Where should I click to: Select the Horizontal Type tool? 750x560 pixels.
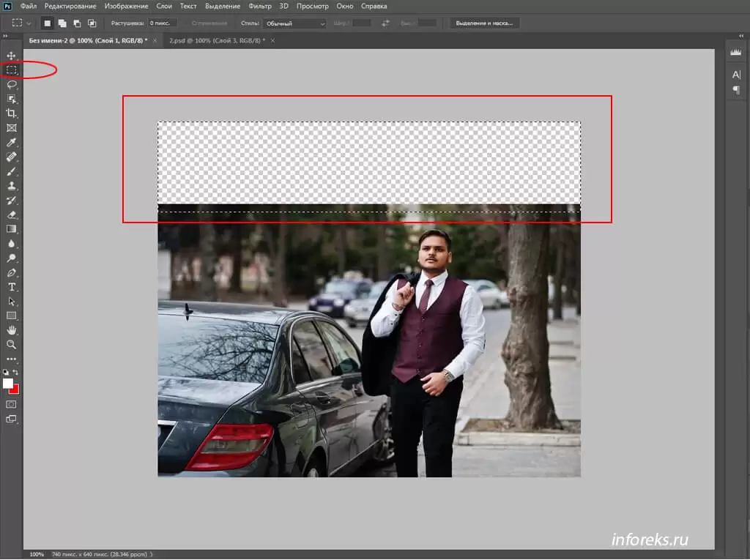[11, 286]
